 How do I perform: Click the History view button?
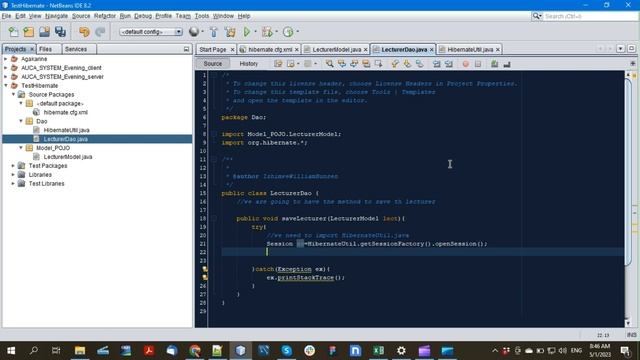click(249, 64)
